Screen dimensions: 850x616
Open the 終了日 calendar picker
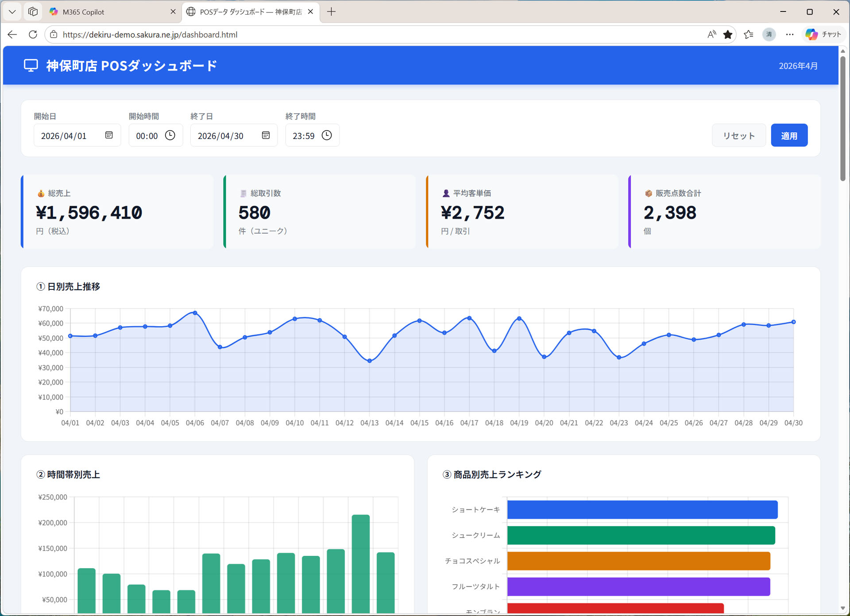click(x=266, y=135)
